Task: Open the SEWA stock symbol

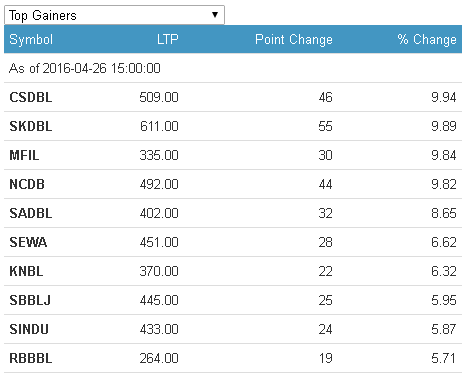Action: (x=28, y=242)
